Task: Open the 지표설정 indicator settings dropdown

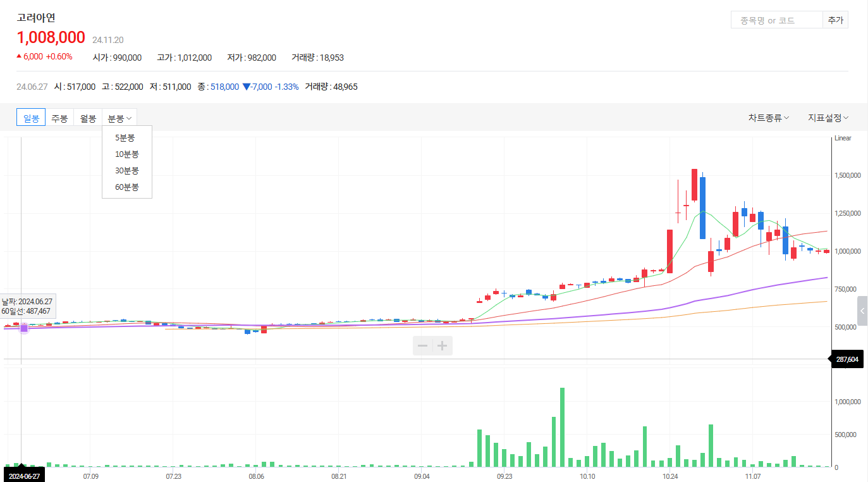Action: 828,118
